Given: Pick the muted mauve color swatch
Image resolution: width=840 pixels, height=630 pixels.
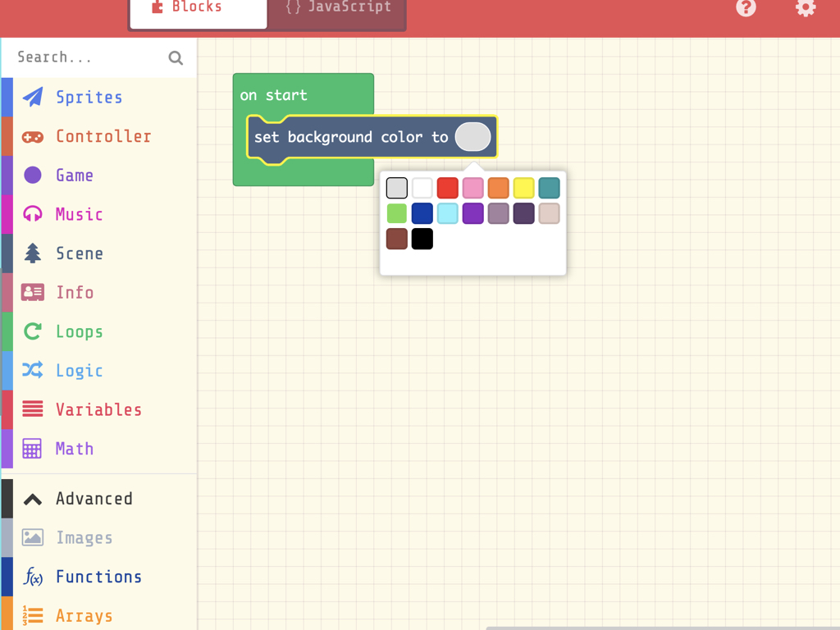Looking at the screenshot, I should click(498, 213).
